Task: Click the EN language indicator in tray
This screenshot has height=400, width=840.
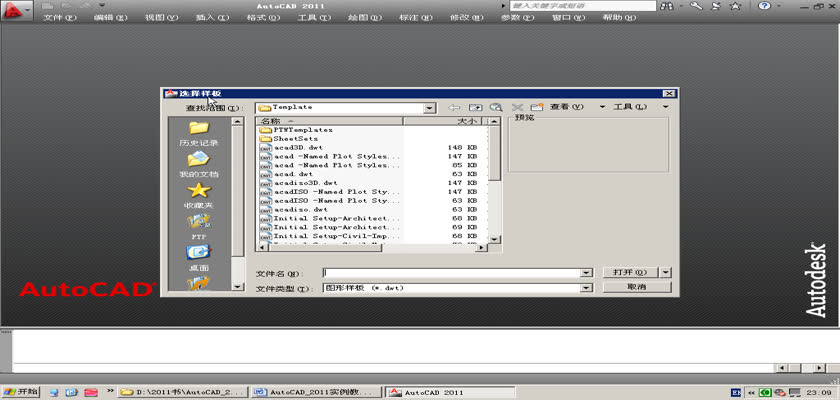Action: (x=736, y=393)
